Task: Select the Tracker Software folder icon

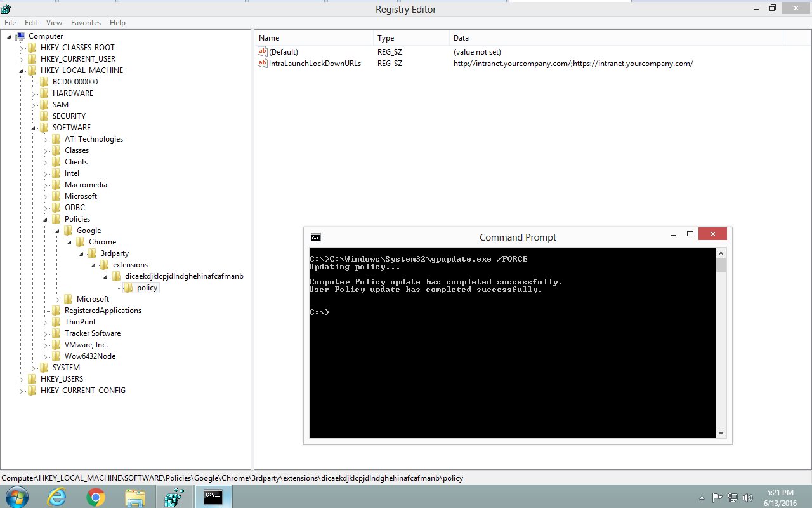Action: coord(56,333)
